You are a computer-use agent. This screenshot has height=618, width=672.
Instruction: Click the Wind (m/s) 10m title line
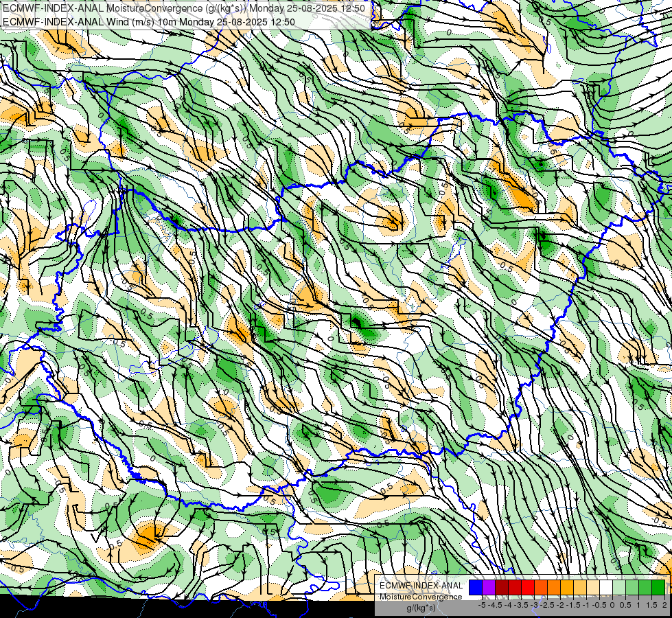point(149,21)
